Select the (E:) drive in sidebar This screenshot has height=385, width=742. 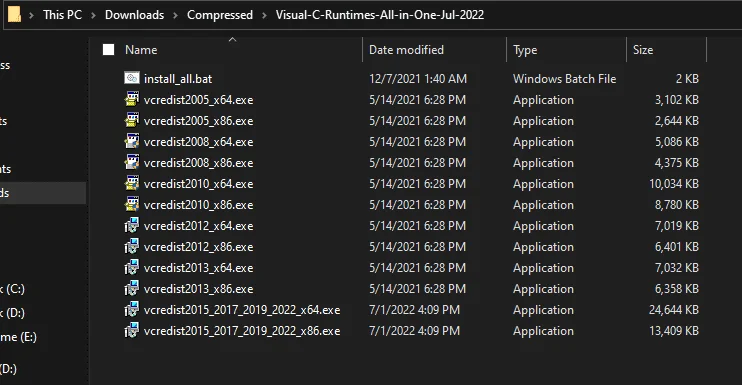18,337
